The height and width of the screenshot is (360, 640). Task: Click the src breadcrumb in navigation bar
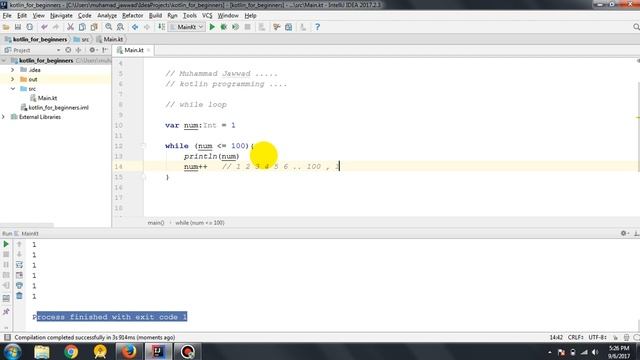click(82, 39)
